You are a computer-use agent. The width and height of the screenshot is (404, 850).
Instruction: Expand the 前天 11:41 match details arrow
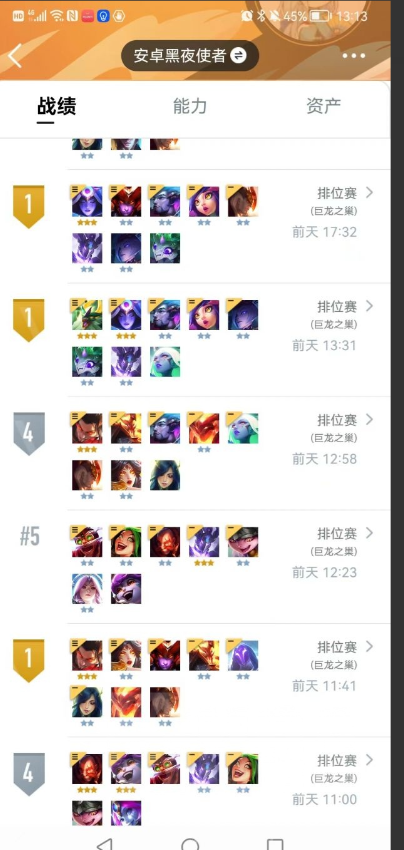(x=369, y=646)
